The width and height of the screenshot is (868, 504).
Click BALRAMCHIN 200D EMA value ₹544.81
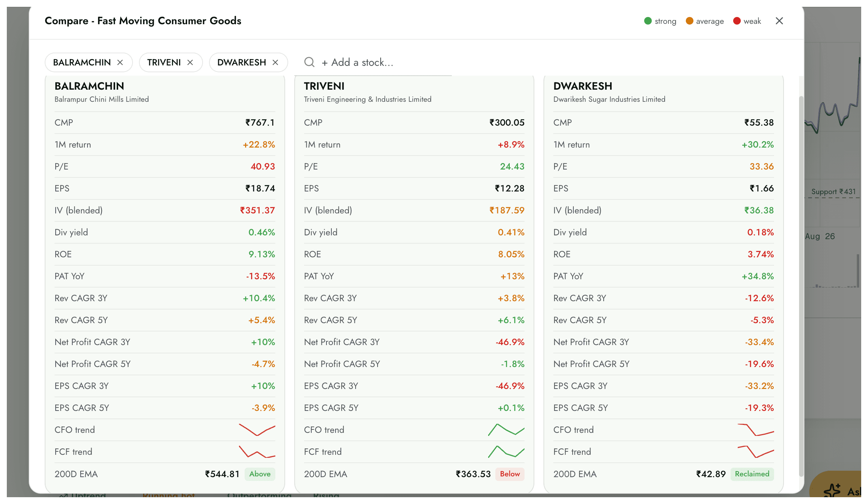coord(222,474)
